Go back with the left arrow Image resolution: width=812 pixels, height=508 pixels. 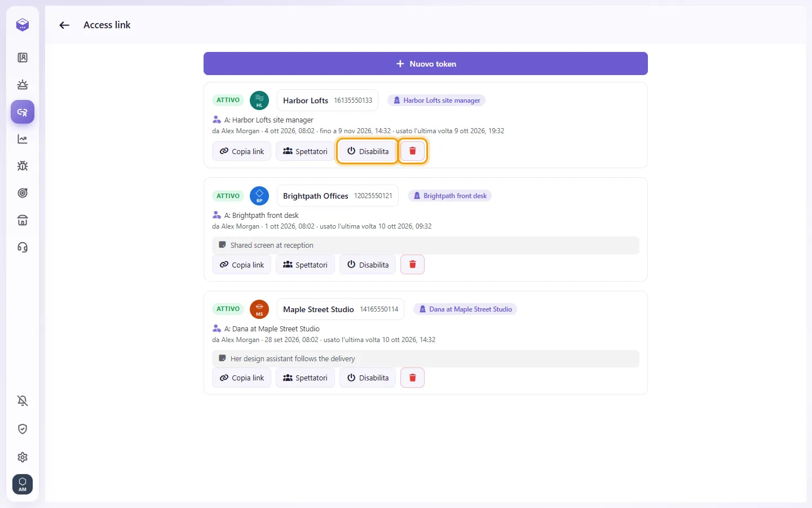(64, 25)
